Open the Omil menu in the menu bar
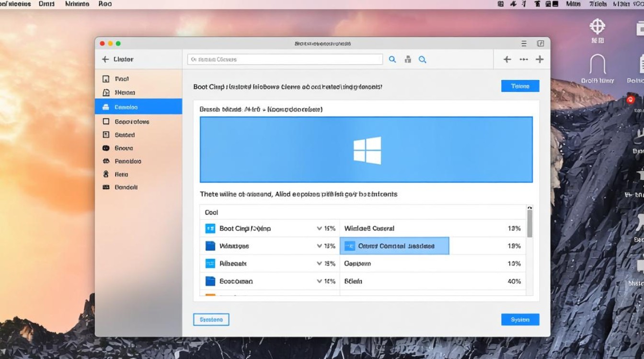 point(46,4)
